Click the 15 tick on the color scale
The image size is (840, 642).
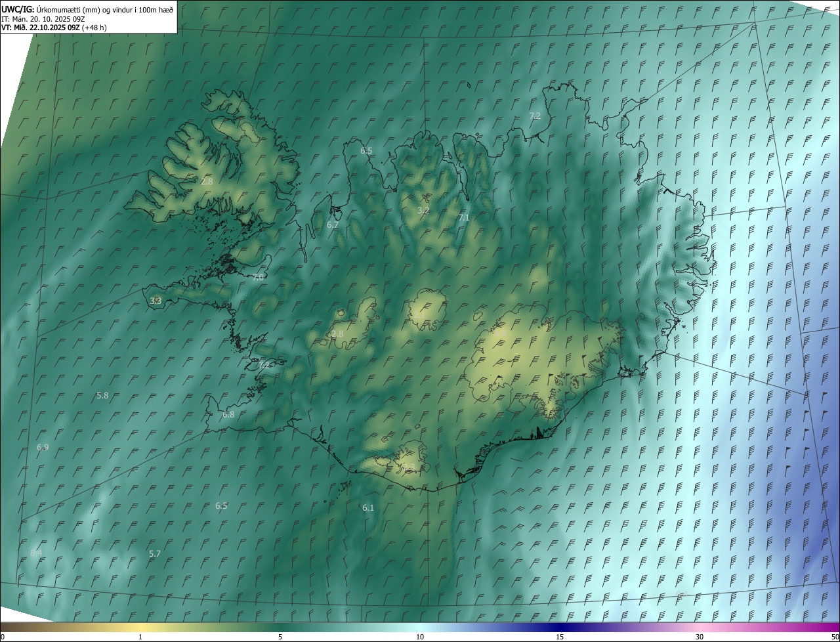[560, 637]
